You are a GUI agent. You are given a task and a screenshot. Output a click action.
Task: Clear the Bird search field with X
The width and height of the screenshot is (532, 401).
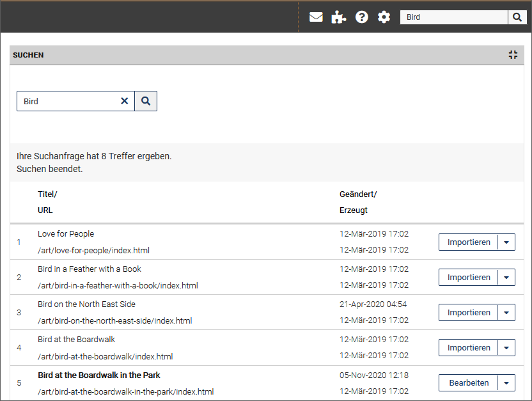[x=125, y=101]
